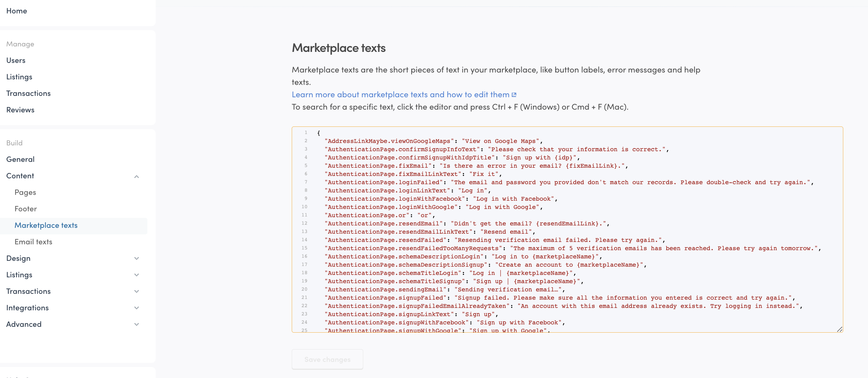Open the marketplace texts learn more link
This screenshot has height=378, width=868.
point(399,94)
